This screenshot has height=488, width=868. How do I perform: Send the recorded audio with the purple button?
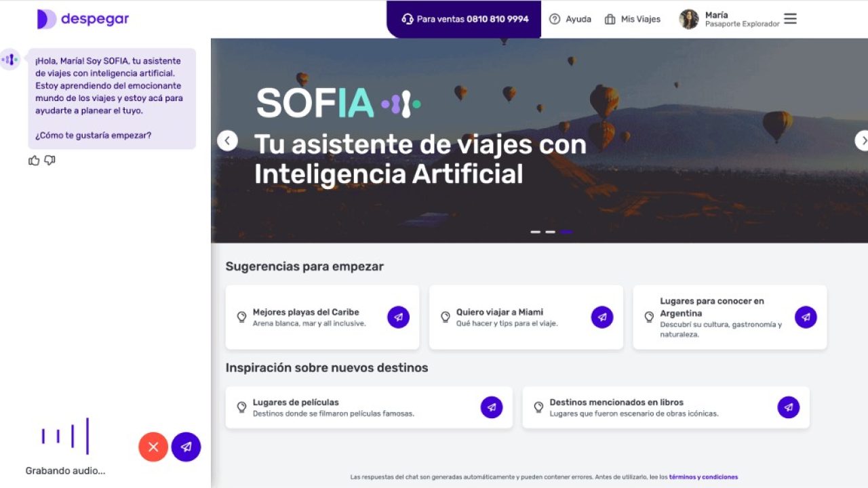point(186,447)
